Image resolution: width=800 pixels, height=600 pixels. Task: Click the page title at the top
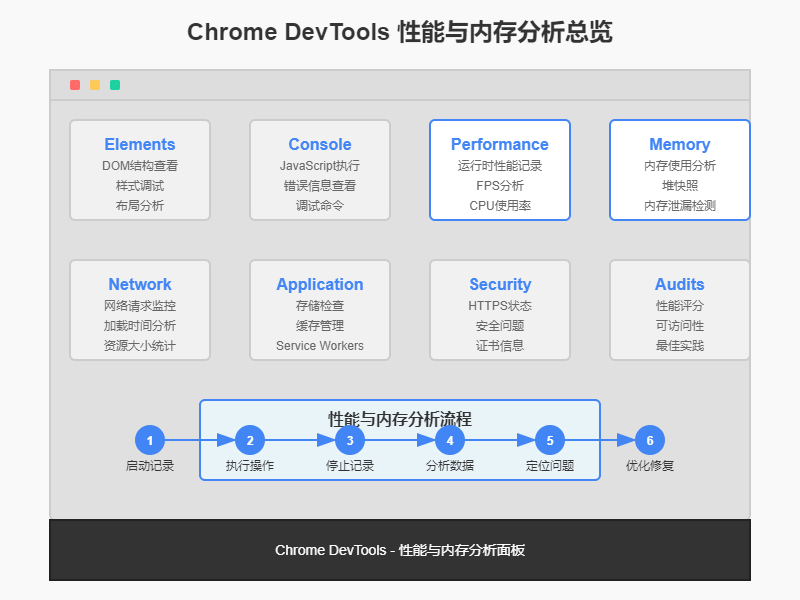(x=400, y=32)
